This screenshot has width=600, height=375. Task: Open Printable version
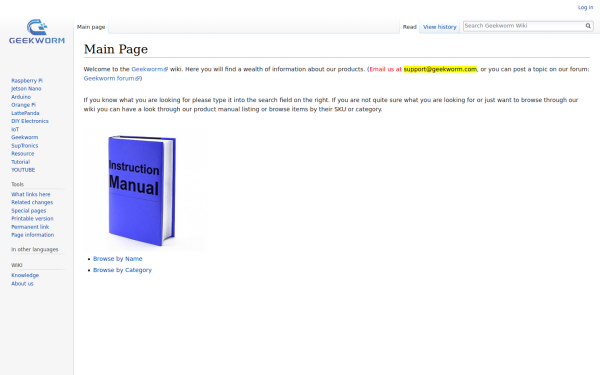tap(32, 219)
